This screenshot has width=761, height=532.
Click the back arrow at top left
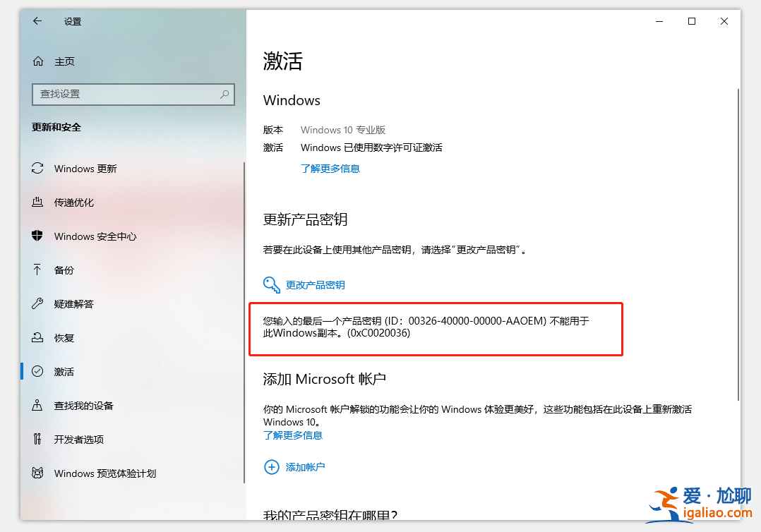(37, 21)
